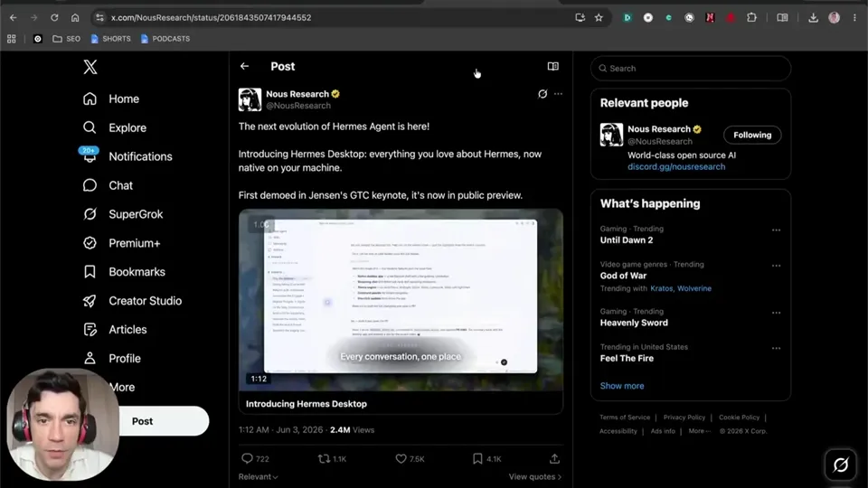Open the more options for Heavenly Sword
The width and height of the screenshot is (868, 488).
(776, 313)
